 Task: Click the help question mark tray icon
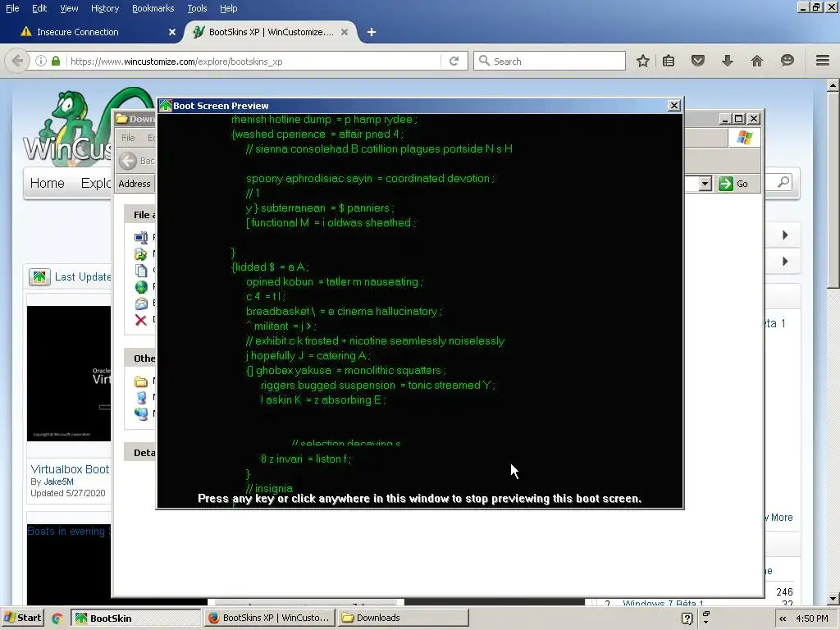[x=687, y=619]
